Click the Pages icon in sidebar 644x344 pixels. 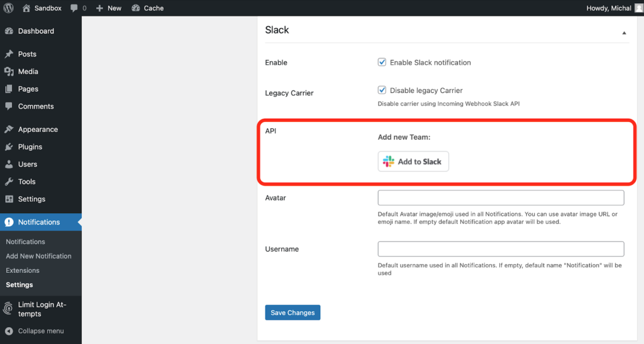[9, 89]
